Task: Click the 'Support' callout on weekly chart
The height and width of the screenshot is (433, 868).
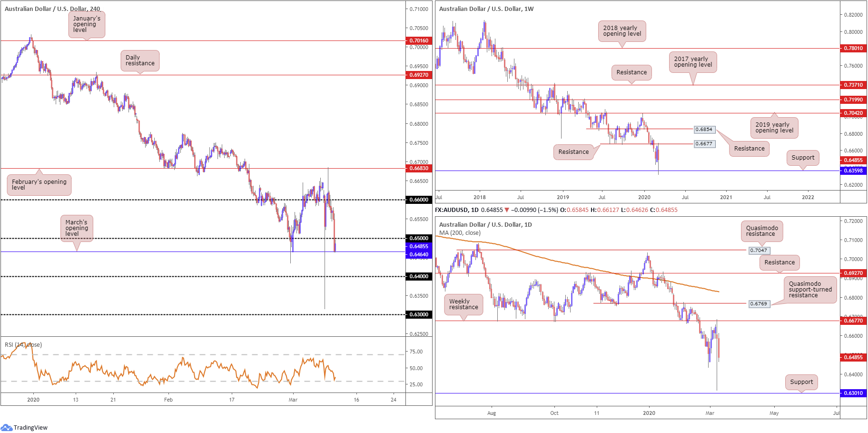Action: tap(803, 158)
